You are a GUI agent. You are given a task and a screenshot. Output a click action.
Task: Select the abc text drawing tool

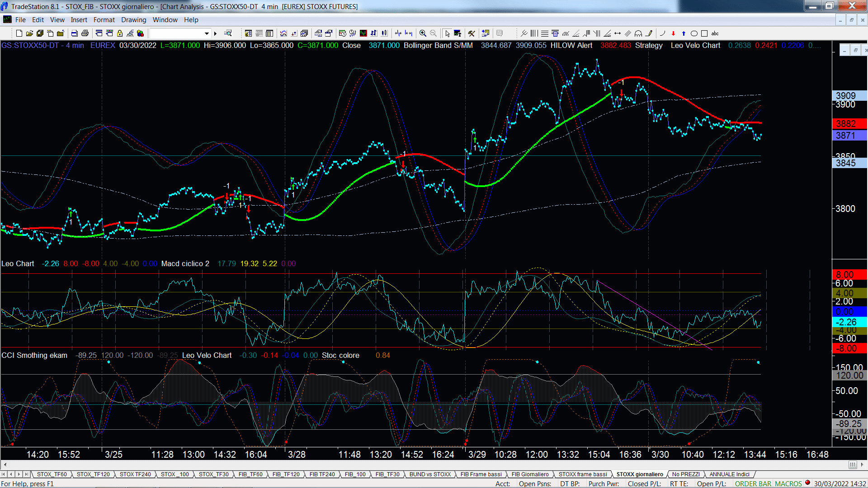[x=715, y=33]
